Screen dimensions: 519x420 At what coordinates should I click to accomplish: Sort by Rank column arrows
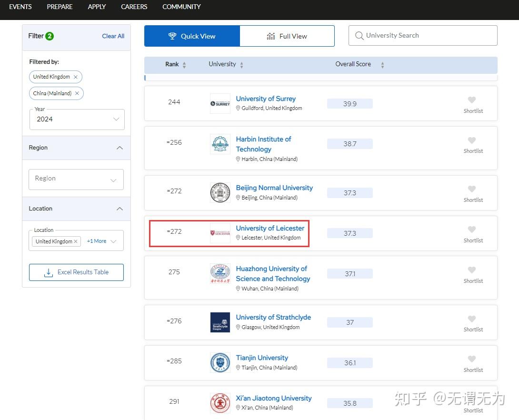pyautogui.click(x=184, y=65)
